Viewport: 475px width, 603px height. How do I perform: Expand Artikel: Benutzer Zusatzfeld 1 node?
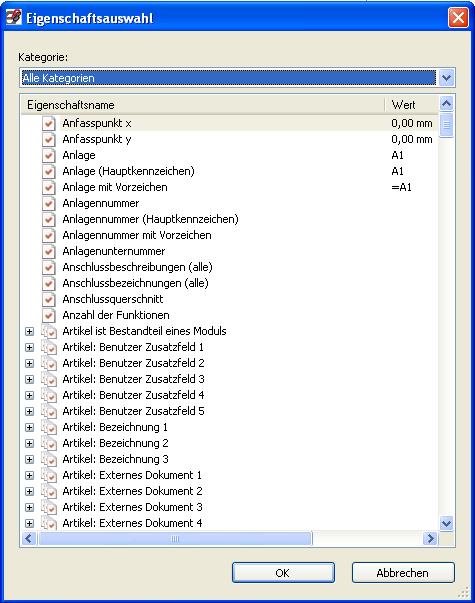tap(30, 348)
